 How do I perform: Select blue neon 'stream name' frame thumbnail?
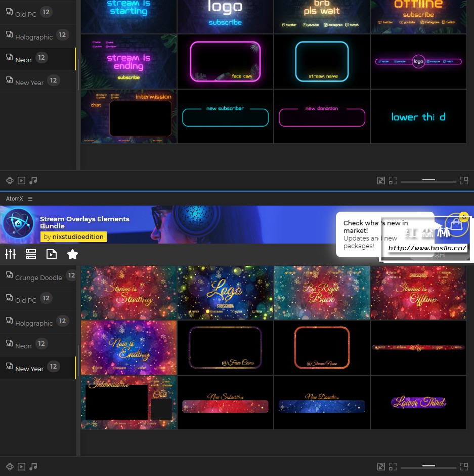point(322,61)
